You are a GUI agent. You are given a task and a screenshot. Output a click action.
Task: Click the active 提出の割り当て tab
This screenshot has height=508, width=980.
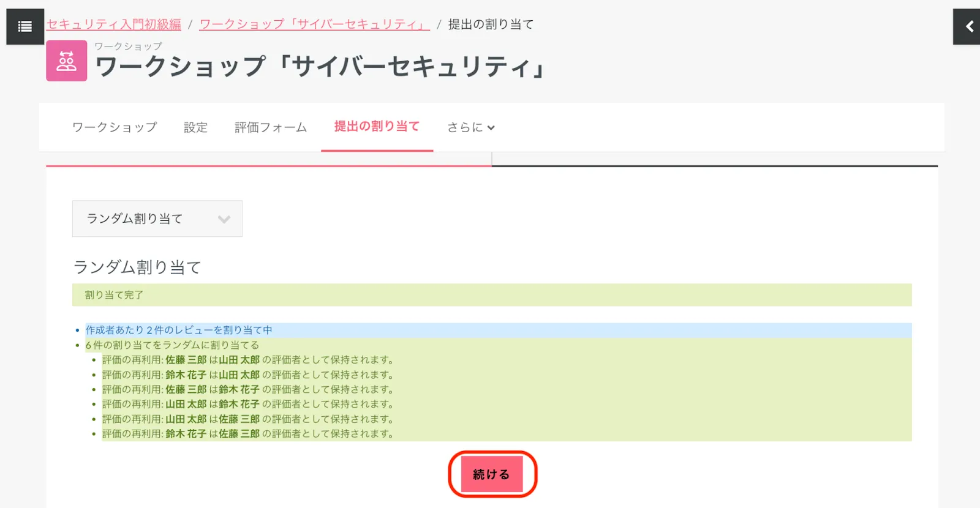coord(377,127)
